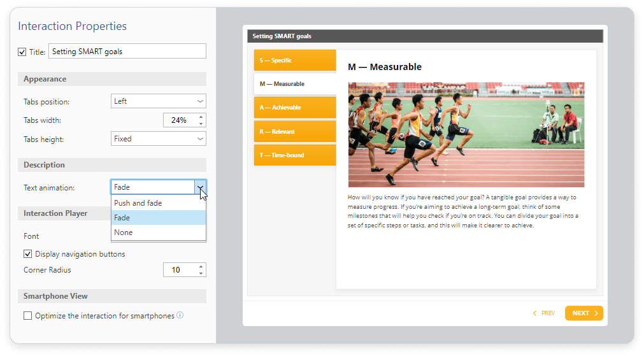Select the T — Time-bound tab
Screen dimensions: 644x356
[295, 155]
